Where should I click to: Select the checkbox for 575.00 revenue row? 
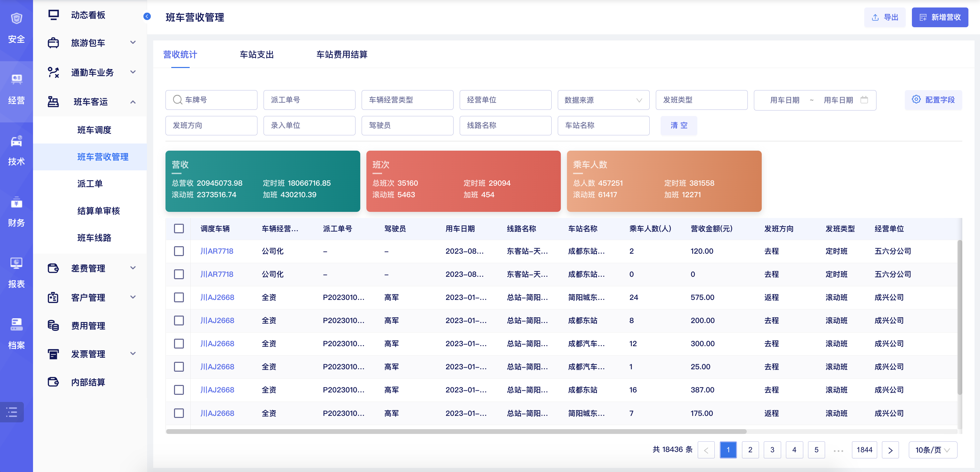pos(179,297)
